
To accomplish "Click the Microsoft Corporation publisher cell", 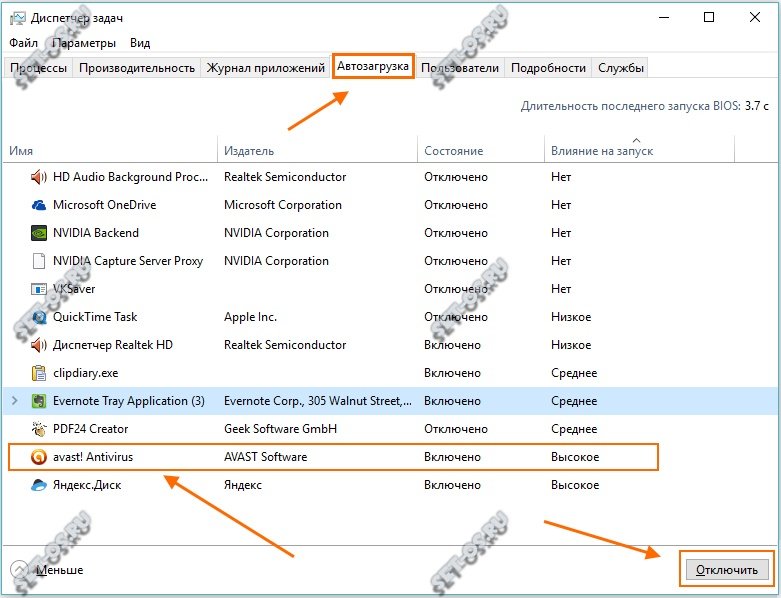I will tap(283, 205).
